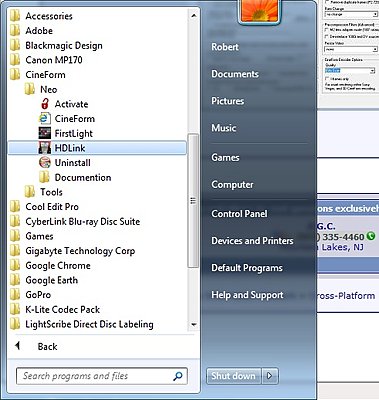Viewport: 379px width, 400px height.
Task: Click the Cross-Platform link on webpage
Action: [x=345, y=296]
